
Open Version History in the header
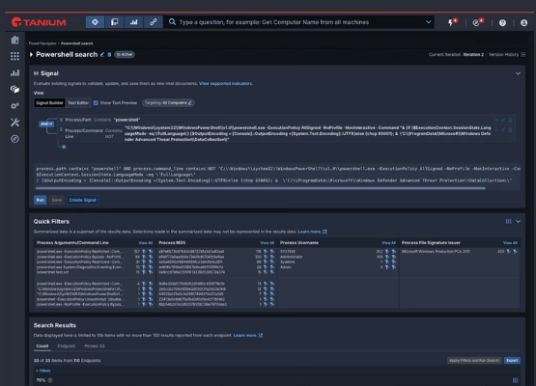(507, 54)
